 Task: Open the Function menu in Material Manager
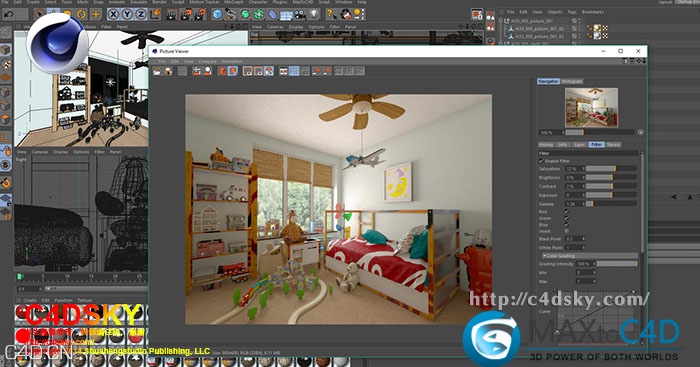pos(63,300)
